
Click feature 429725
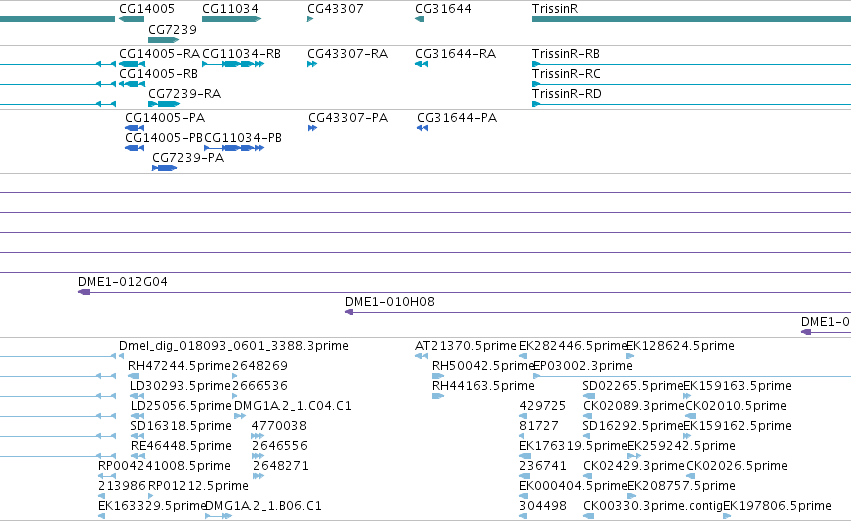543,406
